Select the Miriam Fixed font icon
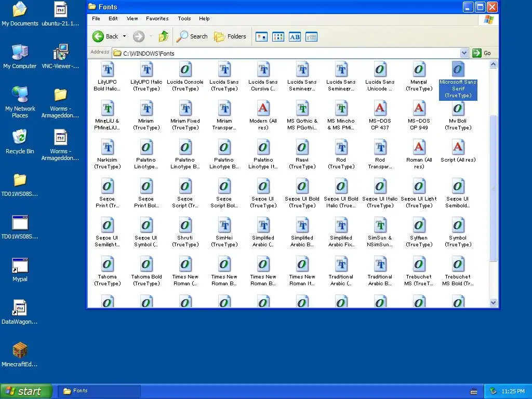This screenshot has width=532, height=399. [185, 116]
